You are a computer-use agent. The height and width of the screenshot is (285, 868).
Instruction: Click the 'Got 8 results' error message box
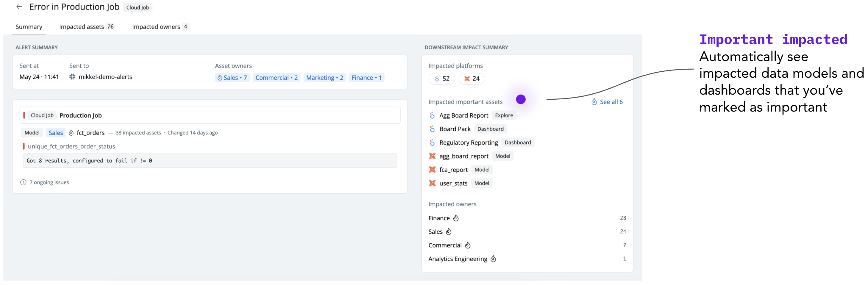[x=210, y=161]
